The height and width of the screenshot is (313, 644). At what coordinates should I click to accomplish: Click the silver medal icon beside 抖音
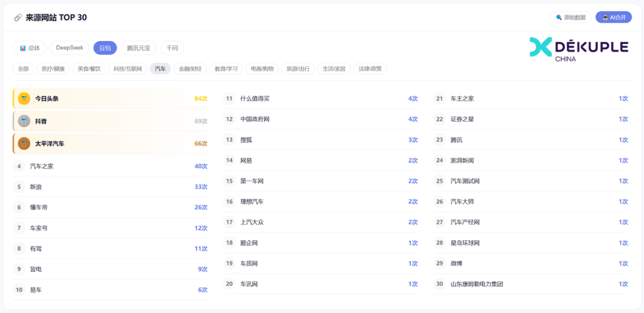24,121
